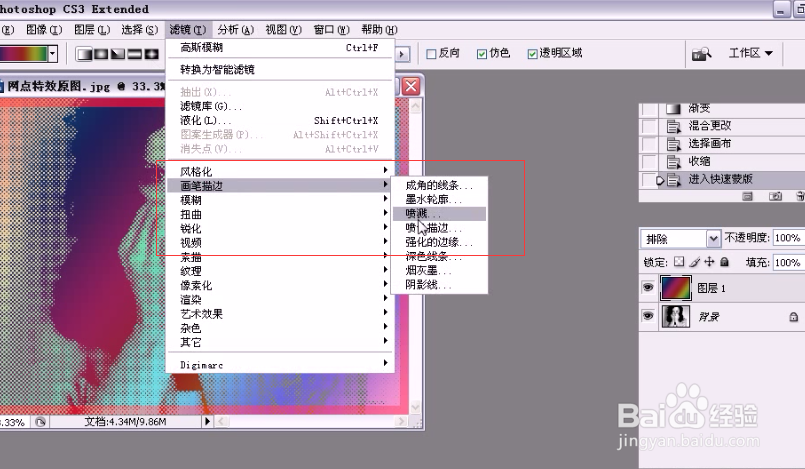The width and height of the screenshot is (805, 469).
Task: Select the linear gradient type icon
Action: pyautogui.click(x=84, y=53)
